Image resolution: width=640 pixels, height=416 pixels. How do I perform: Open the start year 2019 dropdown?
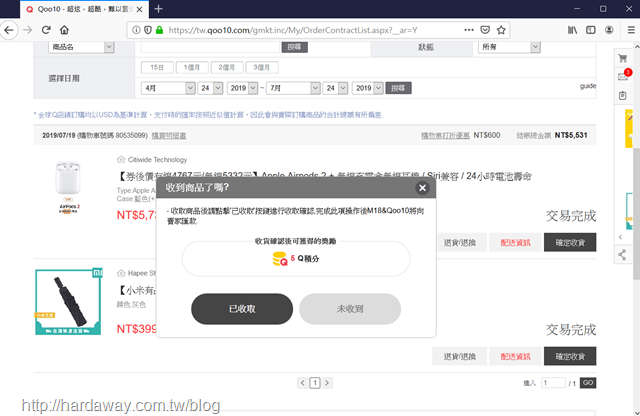(242, 88)
